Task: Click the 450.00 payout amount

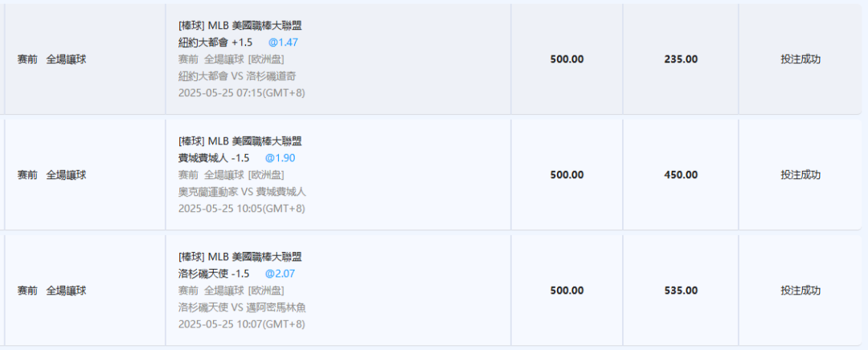Action: 681,175
